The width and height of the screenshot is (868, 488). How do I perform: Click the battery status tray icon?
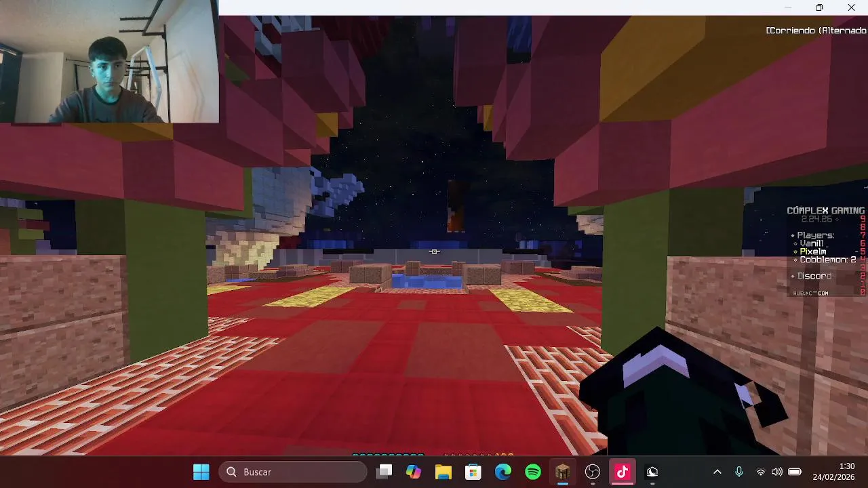pyautogui.click(x=795, y=472)
